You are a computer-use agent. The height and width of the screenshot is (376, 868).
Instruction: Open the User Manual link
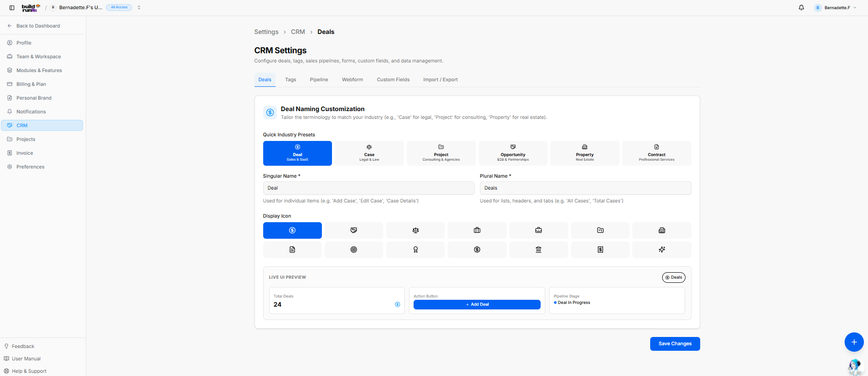[x=26, y=359]
